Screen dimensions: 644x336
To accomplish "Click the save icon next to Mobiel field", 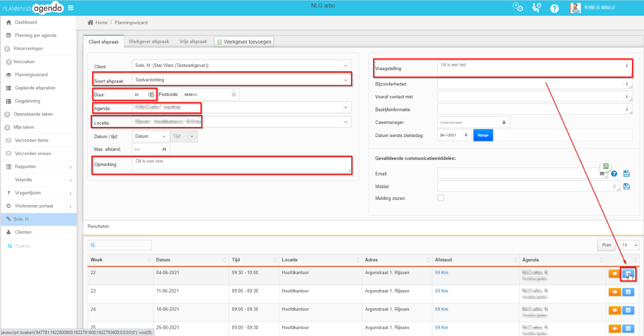I will (626, 187).
